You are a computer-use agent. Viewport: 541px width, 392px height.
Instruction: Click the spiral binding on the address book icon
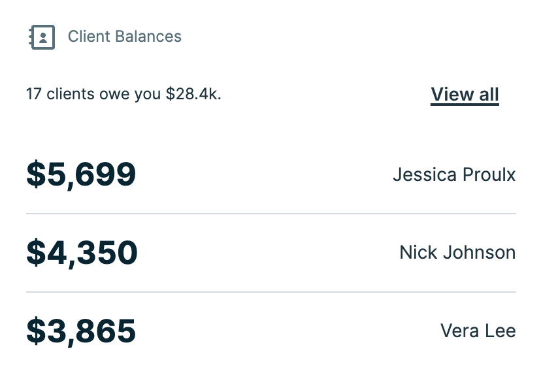[31, 37]
